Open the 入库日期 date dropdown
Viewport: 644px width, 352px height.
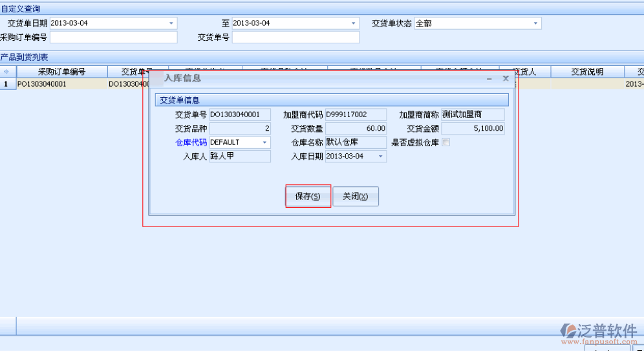pyautogui.click(x=380, y=156)
